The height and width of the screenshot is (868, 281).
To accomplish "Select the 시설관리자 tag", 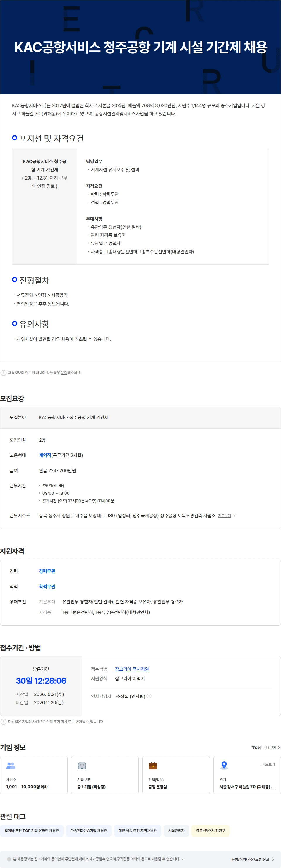I will 176,831.
